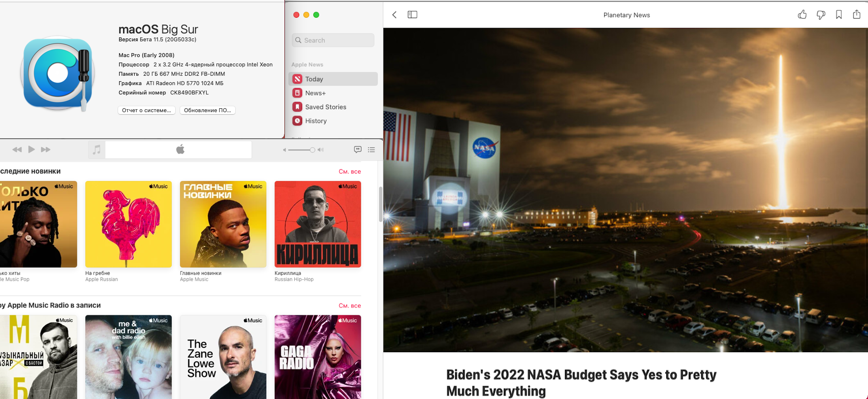Open Today in Apple News sidebar
868x399 pixels.
point(333,79)
